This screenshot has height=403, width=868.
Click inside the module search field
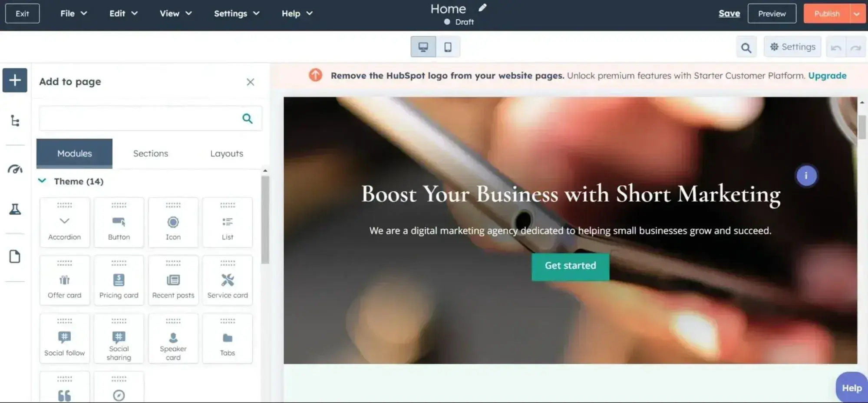click(x=139, y=118)
